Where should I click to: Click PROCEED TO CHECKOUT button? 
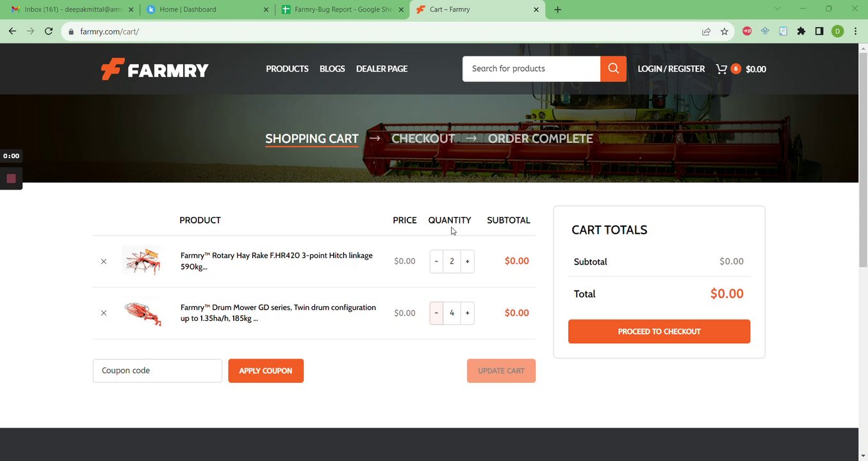pos(659,332)
